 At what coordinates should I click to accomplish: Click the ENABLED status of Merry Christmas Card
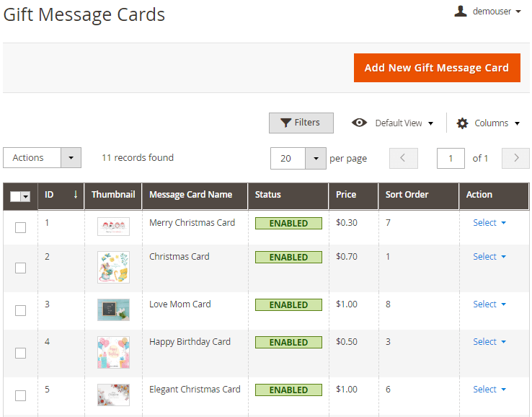point(288,224)
